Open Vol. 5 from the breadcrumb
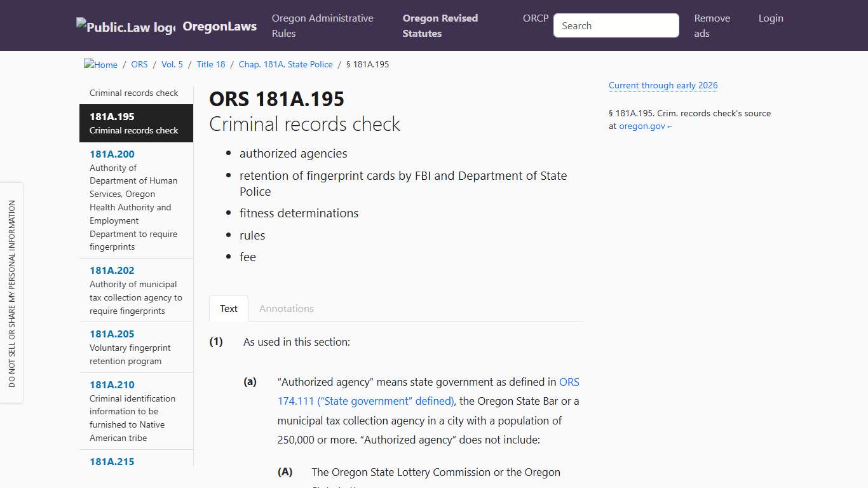Viewport: 868px width, 488px height. click(172, 64)
